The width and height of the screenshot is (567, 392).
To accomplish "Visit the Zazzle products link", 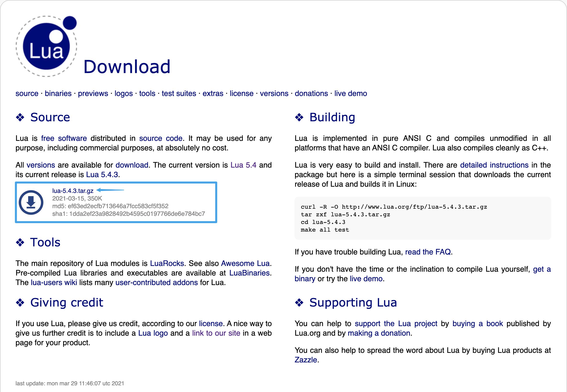I will pyautogui.click(x=306, y=360).
